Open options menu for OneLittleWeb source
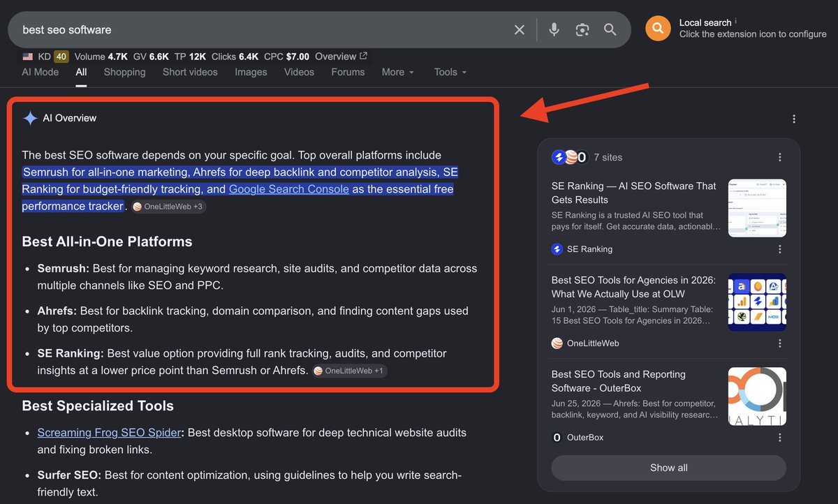This screenshot has height=504, width=838. (x=780, y=343)
